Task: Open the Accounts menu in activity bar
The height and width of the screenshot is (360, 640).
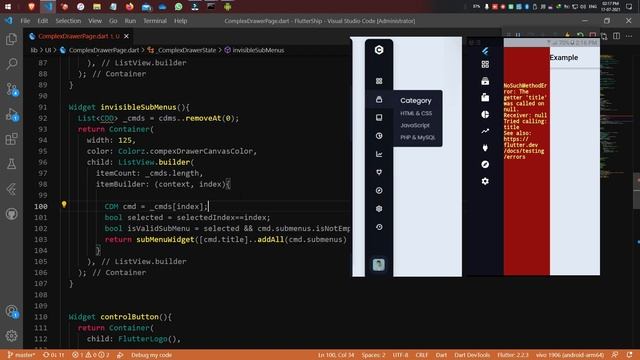Action: pyautogui.click(x=11, y=312)
